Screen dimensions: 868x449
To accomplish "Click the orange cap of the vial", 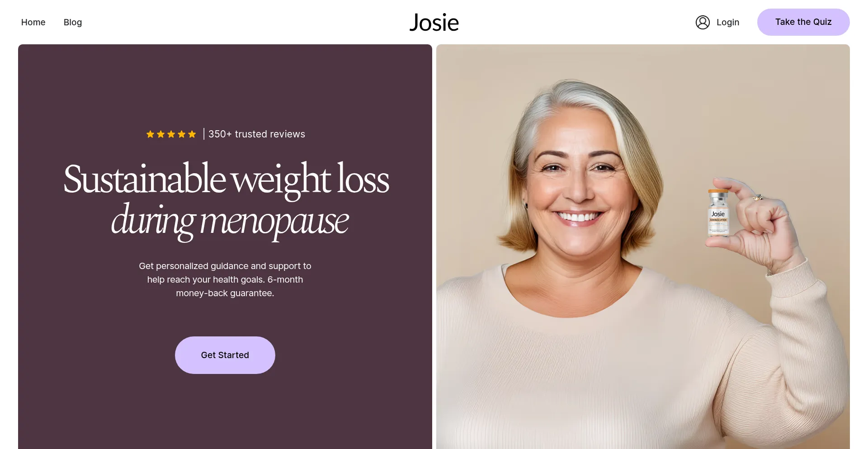I will coord(718,191).
